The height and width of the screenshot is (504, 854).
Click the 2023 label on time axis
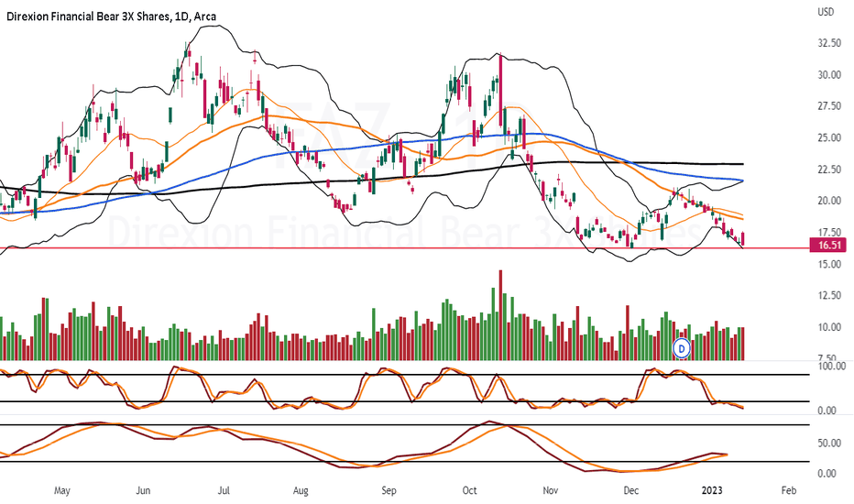712,490
